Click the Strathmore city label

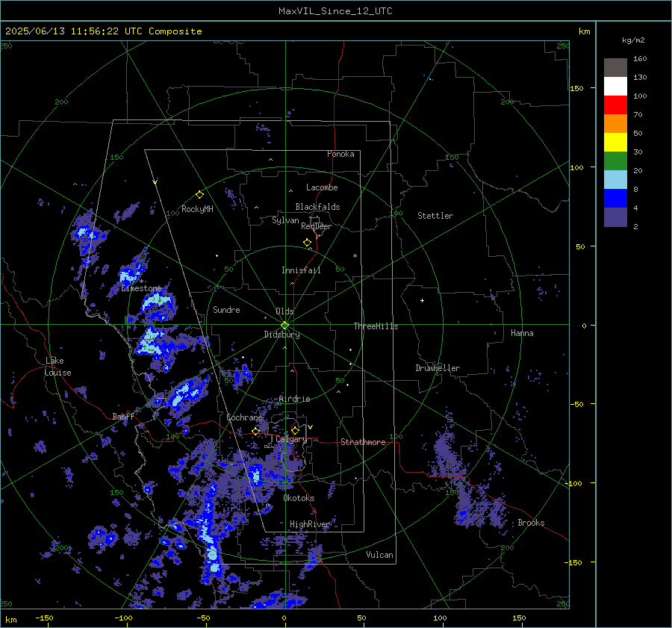tap(363, 442)
